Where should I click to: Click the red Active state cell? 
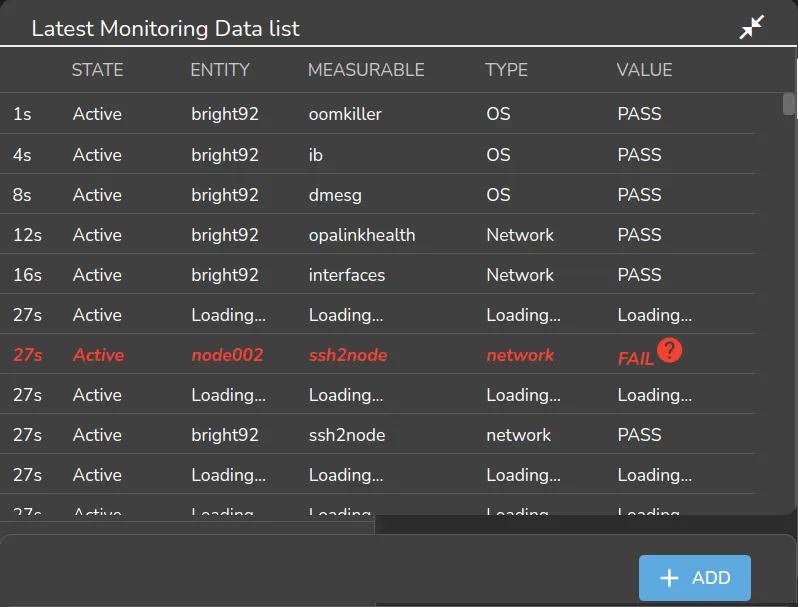98,355
